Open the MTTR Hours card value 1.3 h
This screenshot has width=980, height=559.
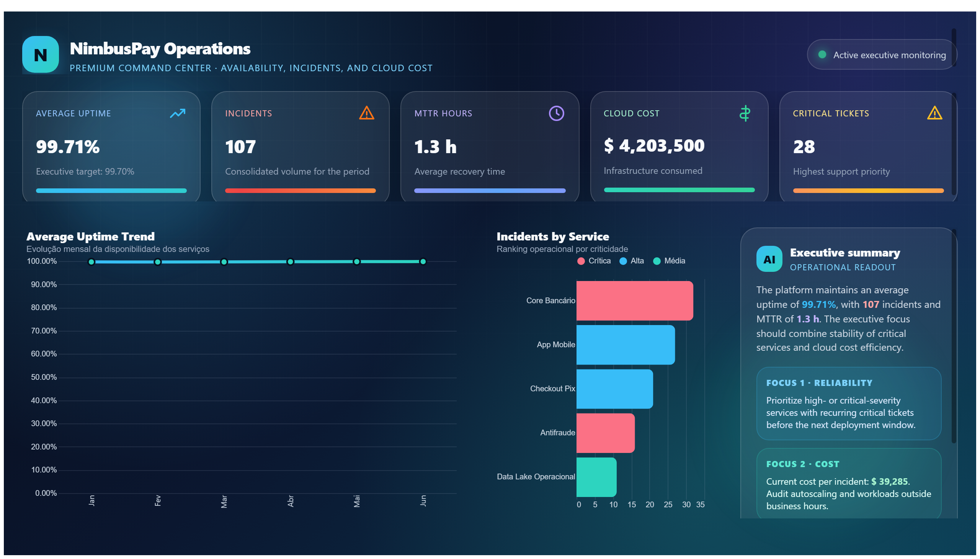435,147
